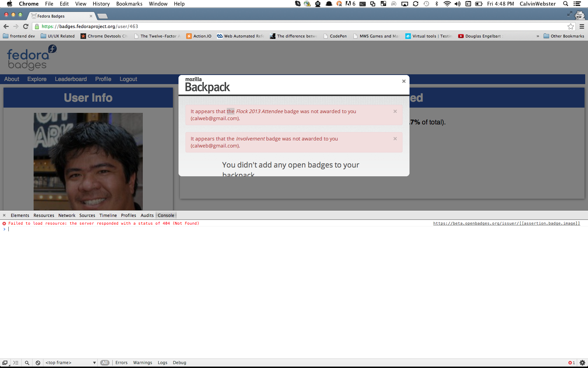Open the Chrome History menu
588x368 pixels.
[x=101, y=4]
